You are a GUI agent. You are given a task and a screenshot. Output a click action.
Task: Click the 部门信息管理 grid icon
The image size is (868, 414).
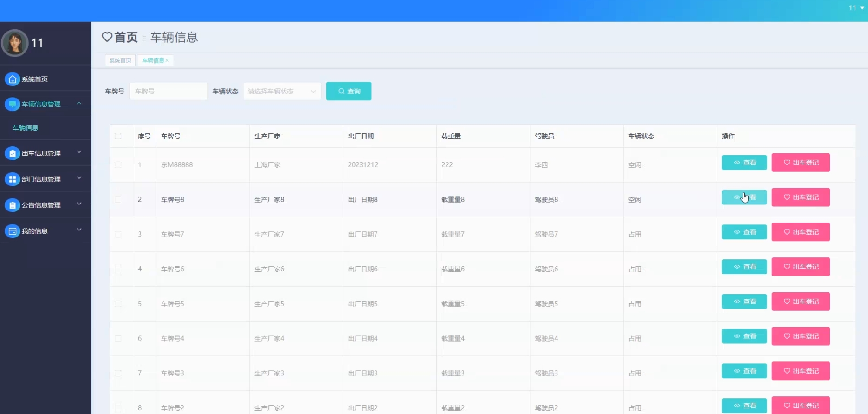[x=13, y=179]
